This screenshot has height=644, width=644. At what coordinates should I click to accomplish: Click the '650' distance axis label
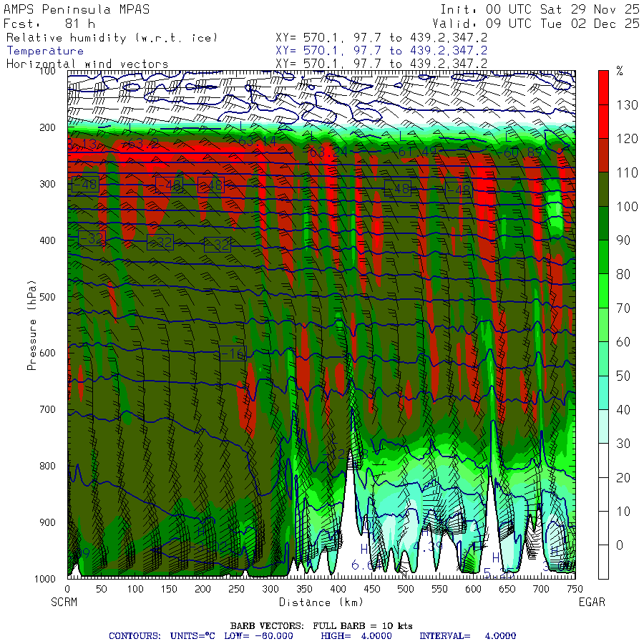[x=507, y=590]
